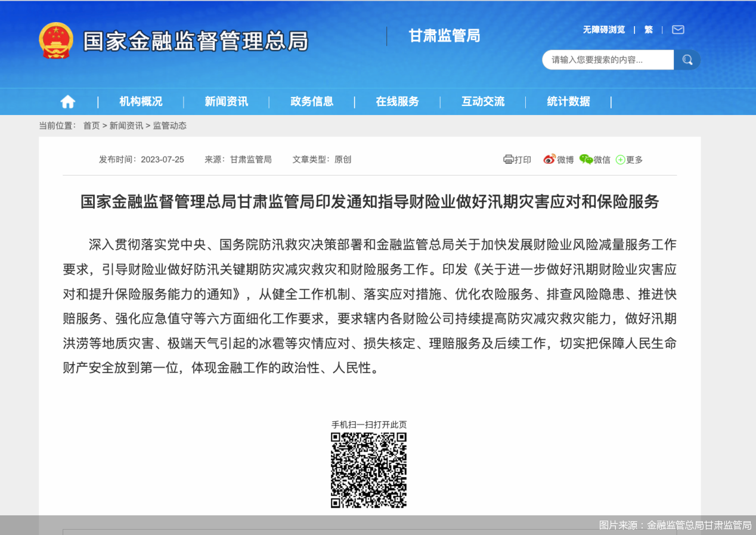
Task: Click the search magnifier icon
Action: [x=687, y=60]
